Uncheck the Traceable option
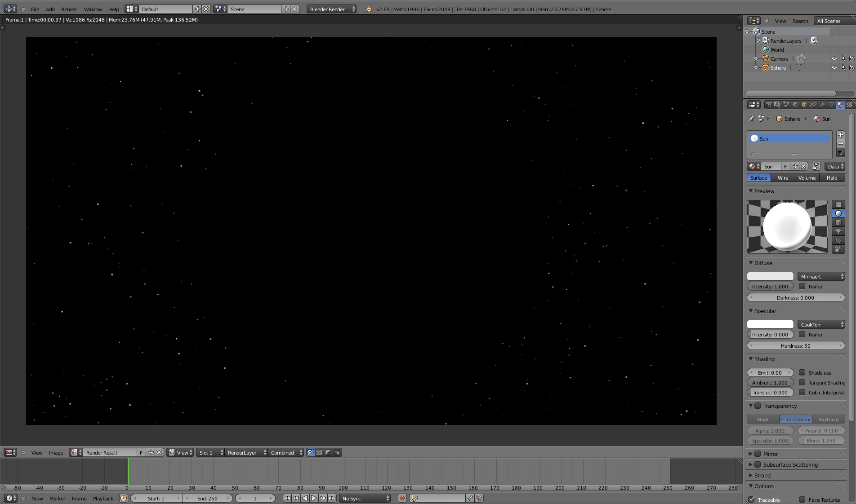856x504 pixels. coord(752,500)
